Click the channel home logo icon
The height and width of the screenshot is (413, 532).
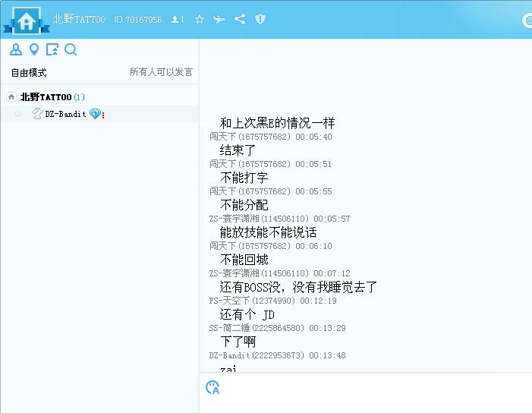[x=26, y=21]
